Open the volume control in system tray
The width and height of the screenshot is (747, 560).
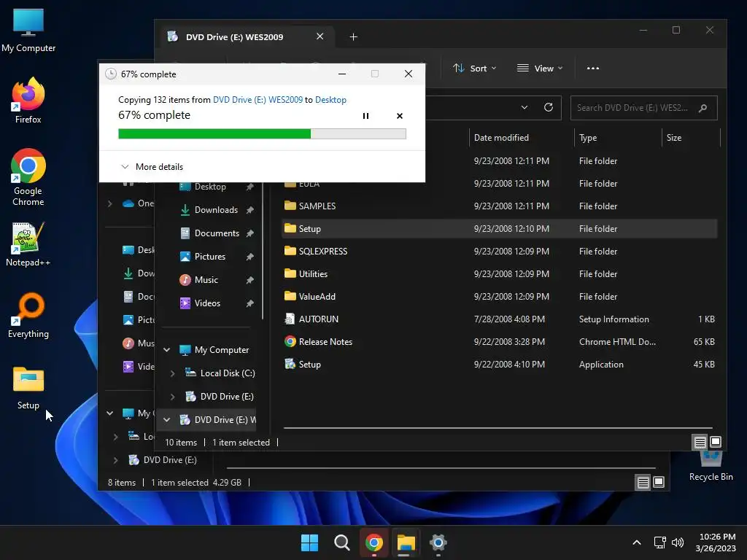[678, 542]
